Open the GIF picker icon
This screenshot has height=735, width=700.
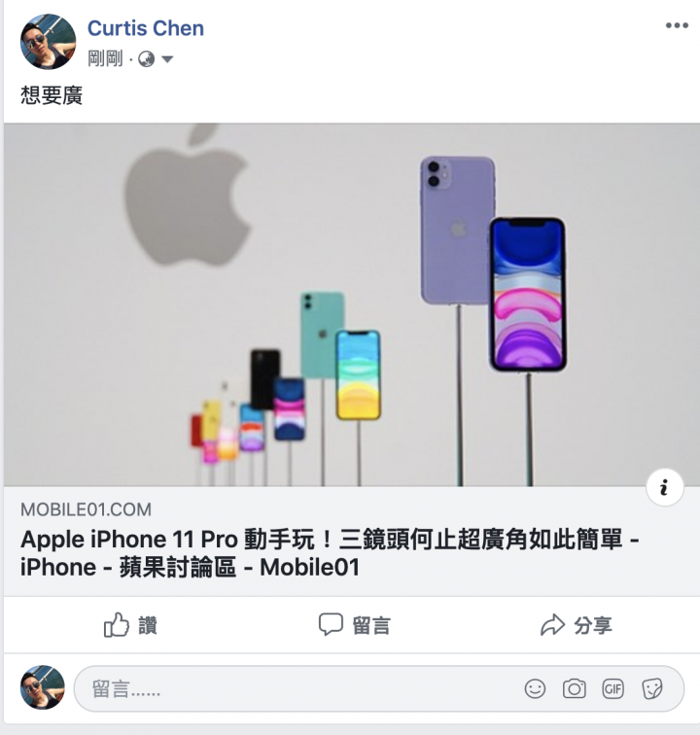pyautogui.click(x=612, y=689)
